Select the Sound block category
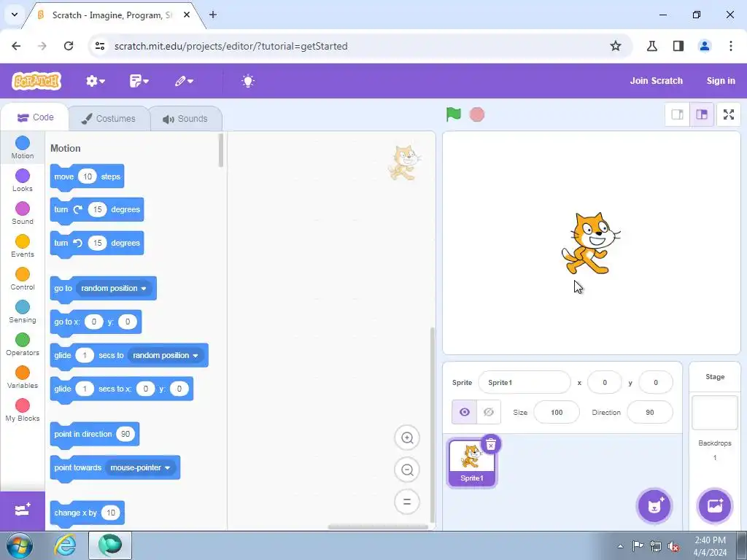The height and width of the screenshot is (560, 747). coord(23,214)
